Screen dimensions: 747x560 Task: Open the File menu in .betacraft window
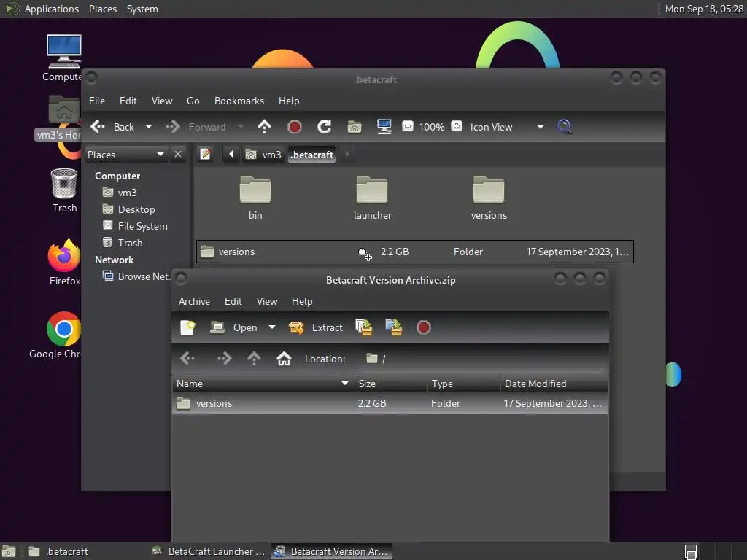coord(97,101)
